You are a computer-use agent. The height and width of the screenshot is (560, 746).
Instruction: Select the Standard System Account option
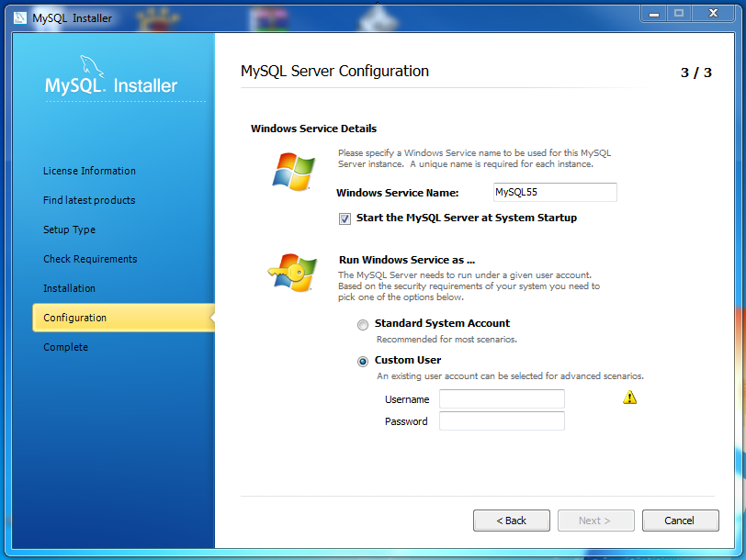coord(363,325)
